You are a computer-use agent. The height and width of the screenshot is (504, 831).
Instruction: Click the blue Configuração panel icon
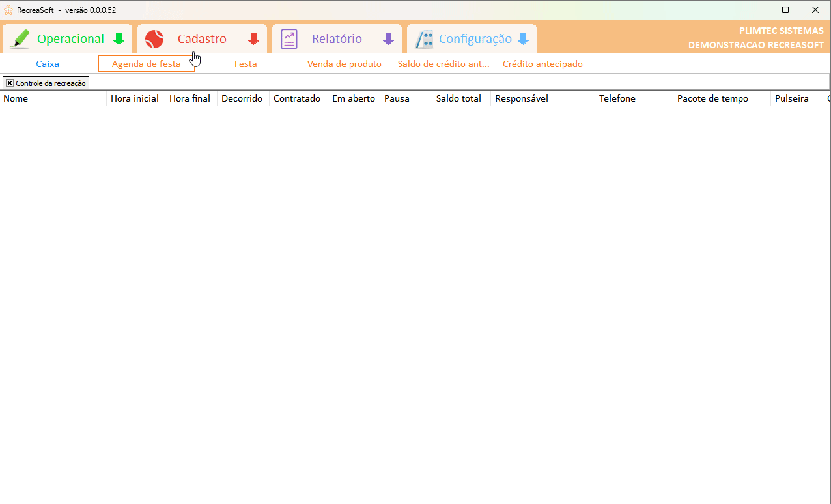click(x=425, y=39)
